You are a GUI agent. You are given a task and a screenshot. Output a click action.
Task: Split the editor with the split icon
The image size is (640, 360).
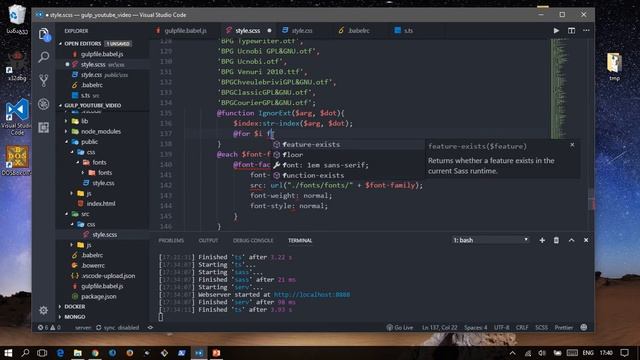coord(571,31)
